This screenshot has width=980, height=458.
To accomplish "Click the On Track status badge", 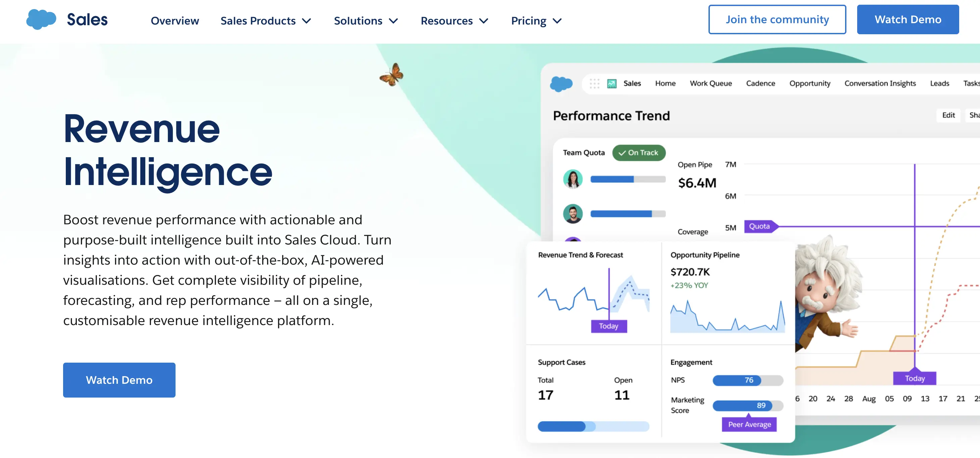I will [639, 153].
